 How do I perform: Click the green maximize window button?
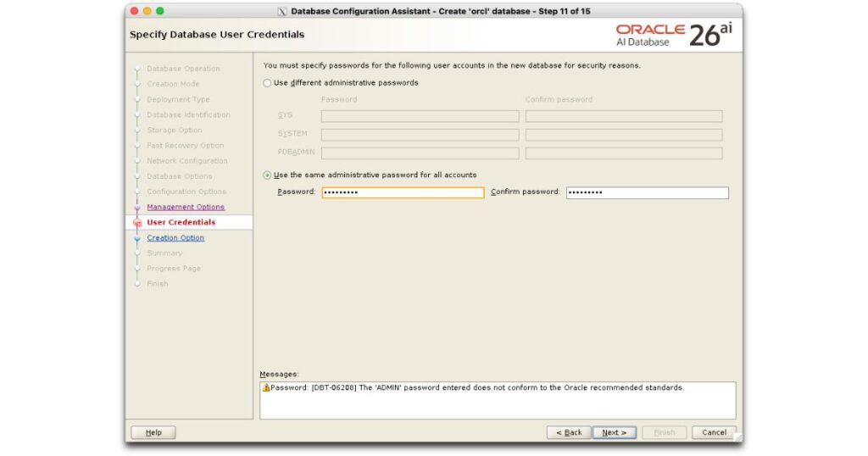point(160,11)
